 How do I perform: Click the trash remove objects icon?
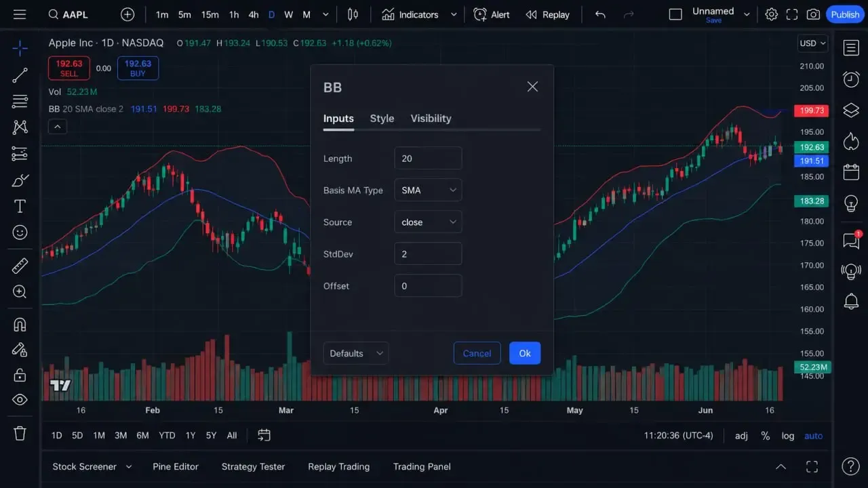(x=20, y=433)
